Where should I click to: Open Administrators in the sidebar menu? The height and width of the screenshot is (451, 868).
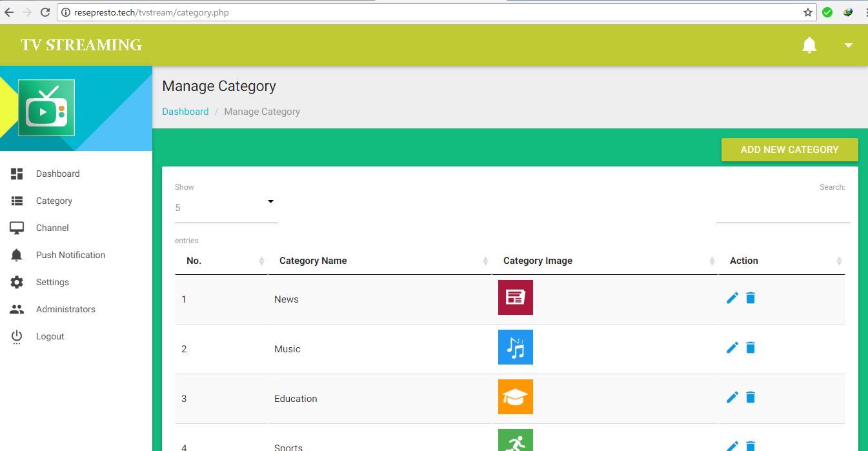click(x=66, y=309)
